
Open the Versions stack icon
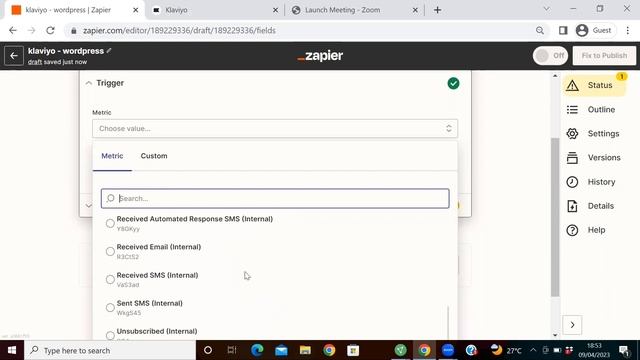[x=572, y=158]
